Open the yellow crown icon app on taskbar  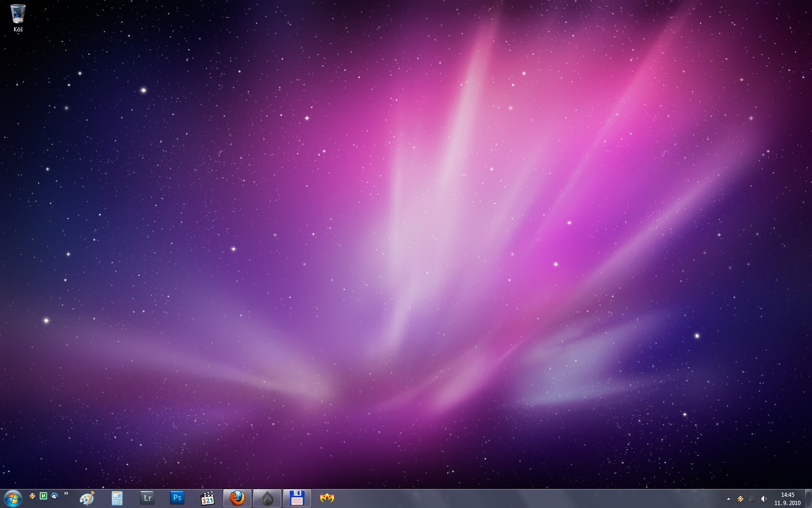point(327,498)
